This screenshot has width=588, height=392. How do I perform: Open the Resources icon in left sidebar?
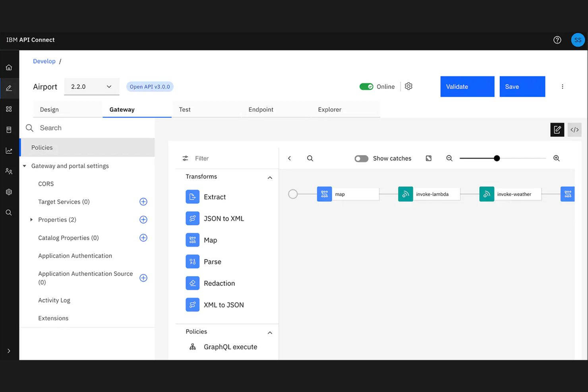[x=9, y=129]
